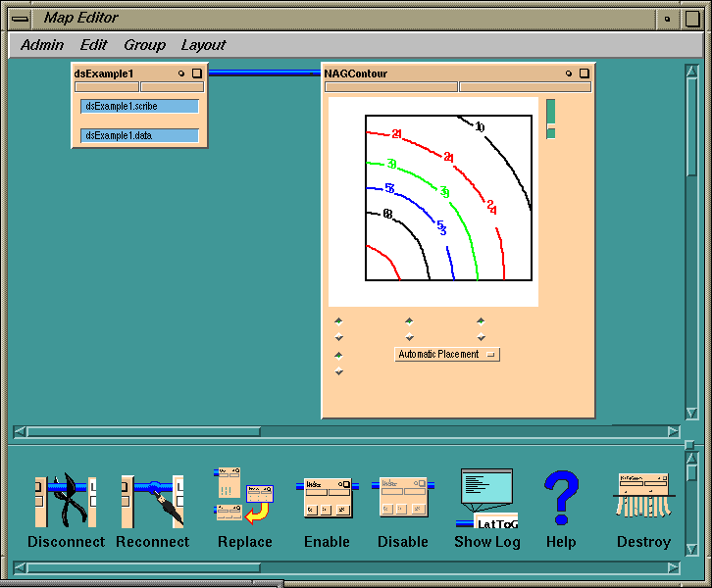Screen dimensions: 712x588
Task: Open the Automatic Placement dropdown
Action: (447, 355)
